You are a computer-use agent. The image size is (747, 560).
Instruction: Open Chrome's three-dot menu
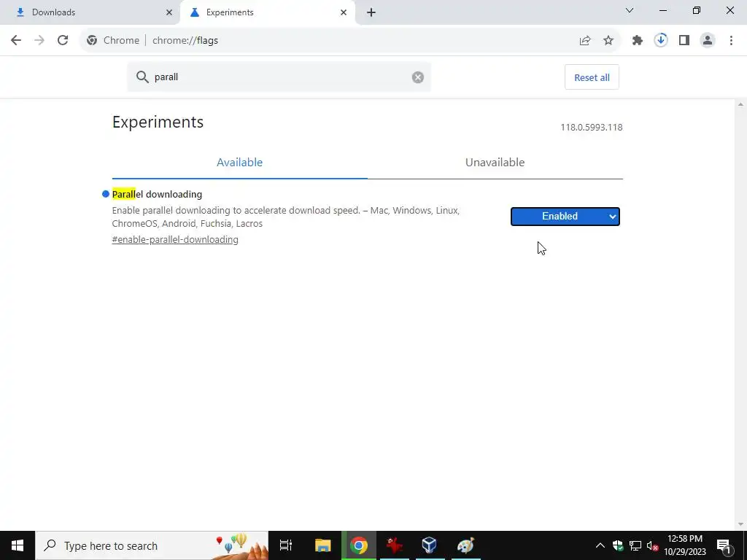click(731, 41)
